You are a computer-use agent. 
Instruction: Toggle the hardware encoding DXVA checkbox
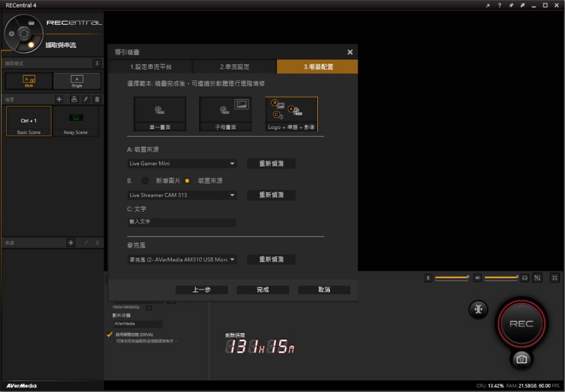coord(110,335)
